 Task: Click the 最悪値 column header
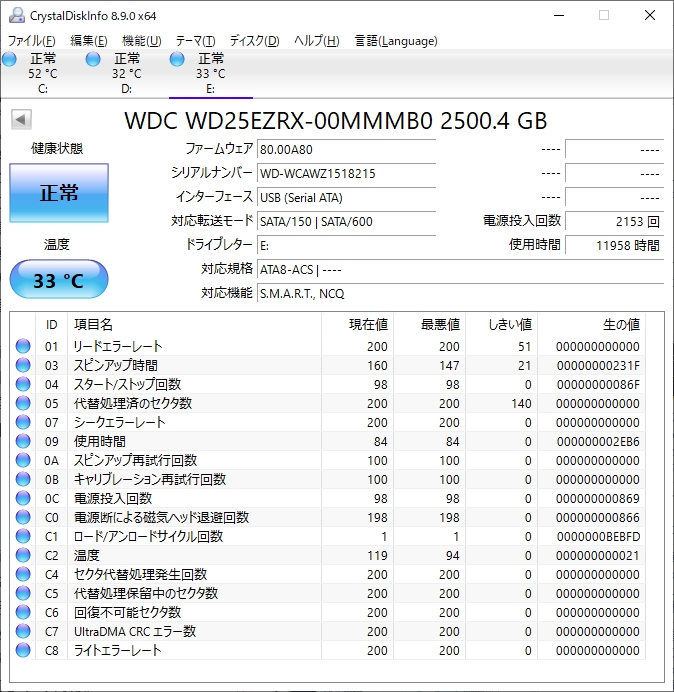[x=429, y=325]
